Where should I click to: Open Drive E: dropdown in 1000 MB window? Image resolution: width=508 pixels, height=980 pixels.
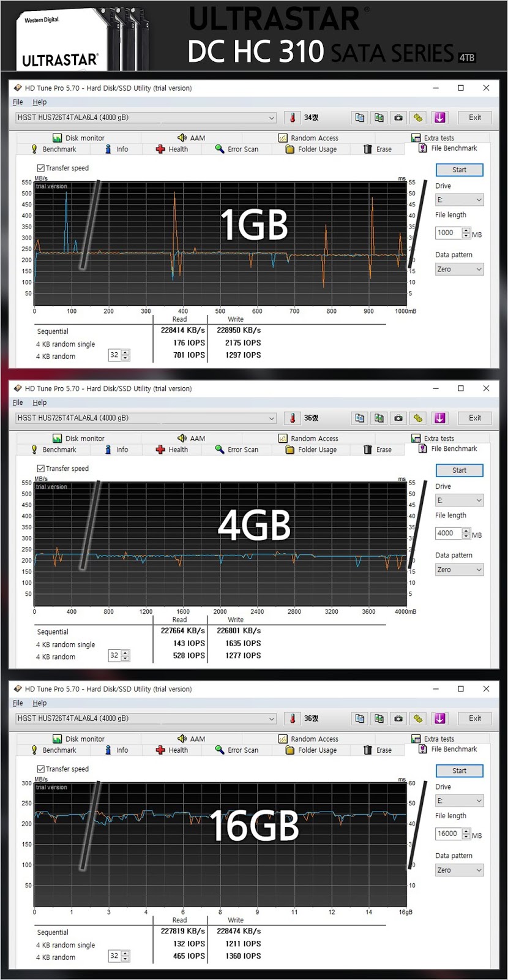(x=459, y=200)
